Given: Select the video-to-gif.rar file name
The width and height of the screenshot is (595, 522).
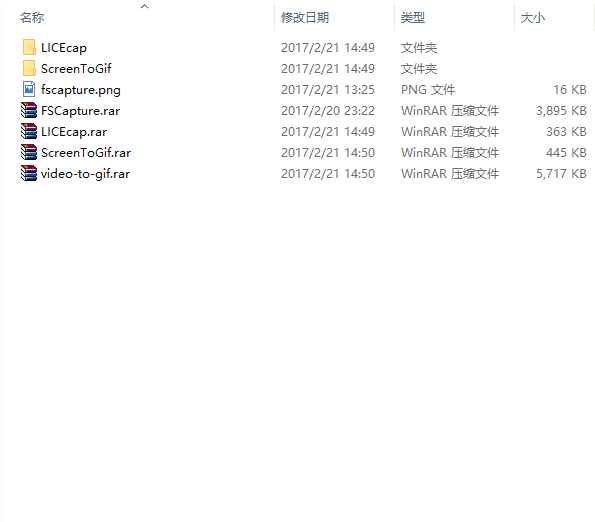Looking at the screenshot, I should [x=85, y=174].
